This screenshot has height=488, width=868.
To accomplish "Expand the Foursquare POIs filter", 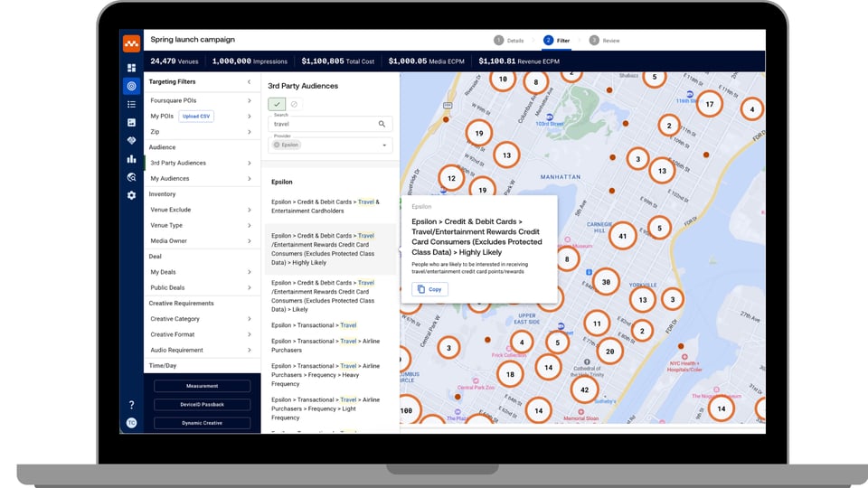I will [249, 100].
